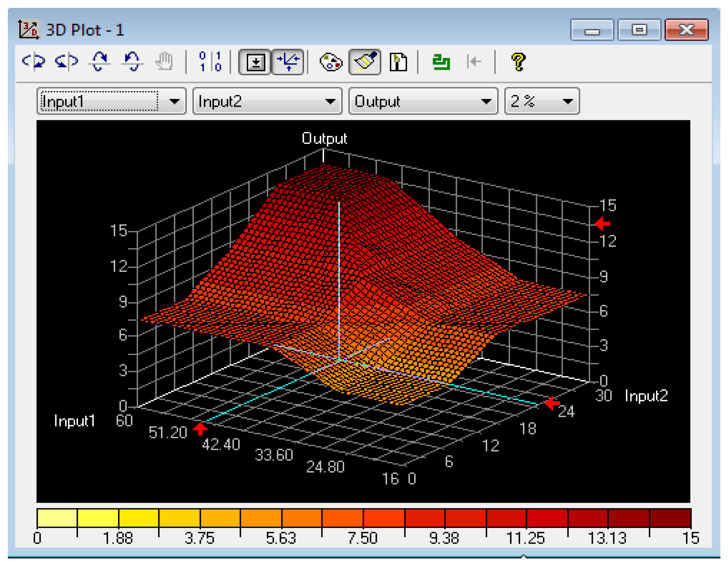Click the rotate right around vertical axis icon
Image resolution: width=728 pixels, height=566 pixels.
pos(66,62)
